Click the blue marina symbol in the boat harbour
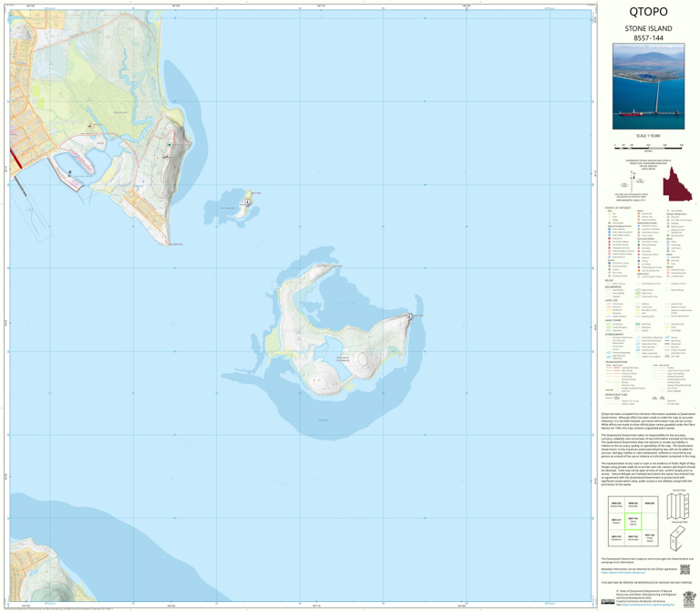The width and height of the screenshot is (700, 612). [76, 158]
